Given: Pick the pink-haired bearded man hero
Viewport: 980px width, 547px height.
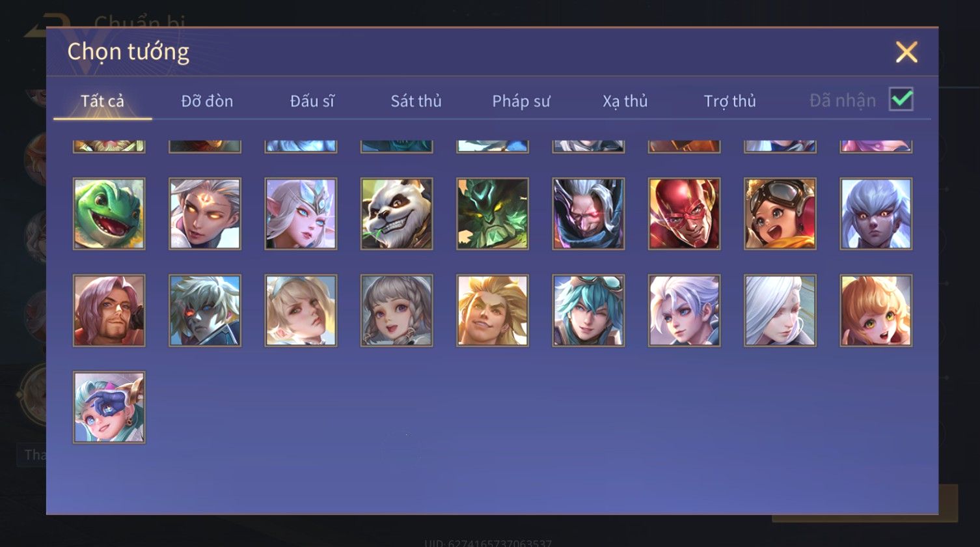Looking at the screenshot, I should pyautogui.click(x=109, y=310).
